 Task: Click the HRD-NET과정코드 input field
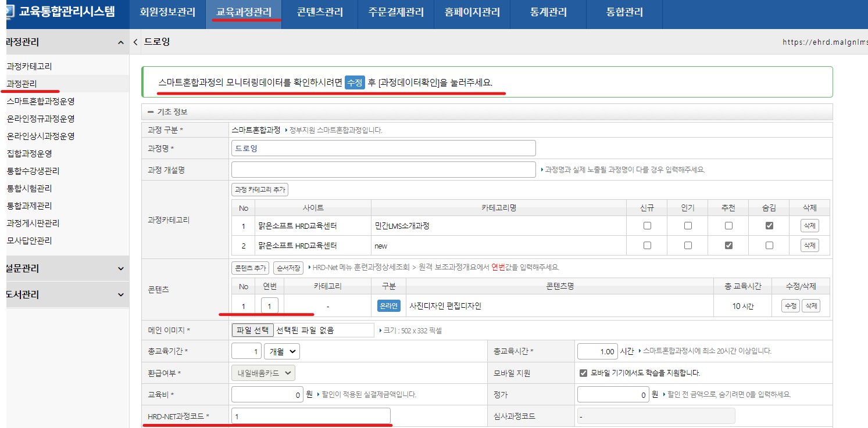[x=311, y=416]
